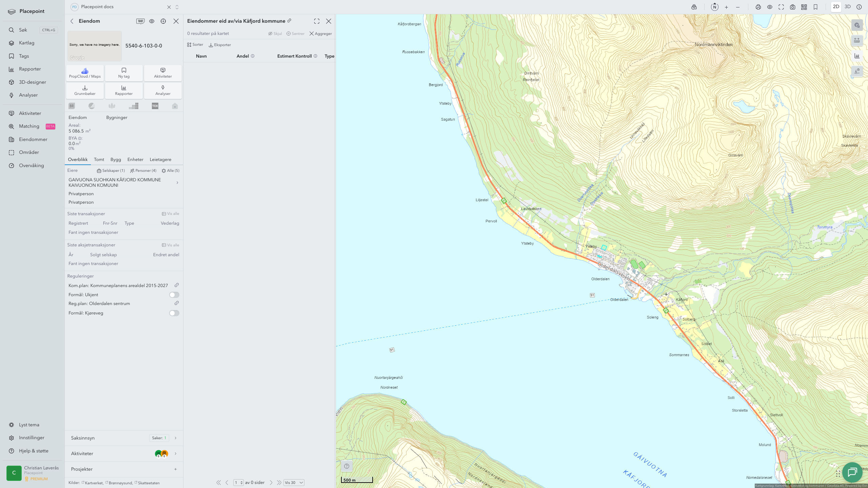Viewport: 868px width, 488px height.
Task: Turn off Aggreger in results panel
Action: pyautogui.click(x=321, y=34)
